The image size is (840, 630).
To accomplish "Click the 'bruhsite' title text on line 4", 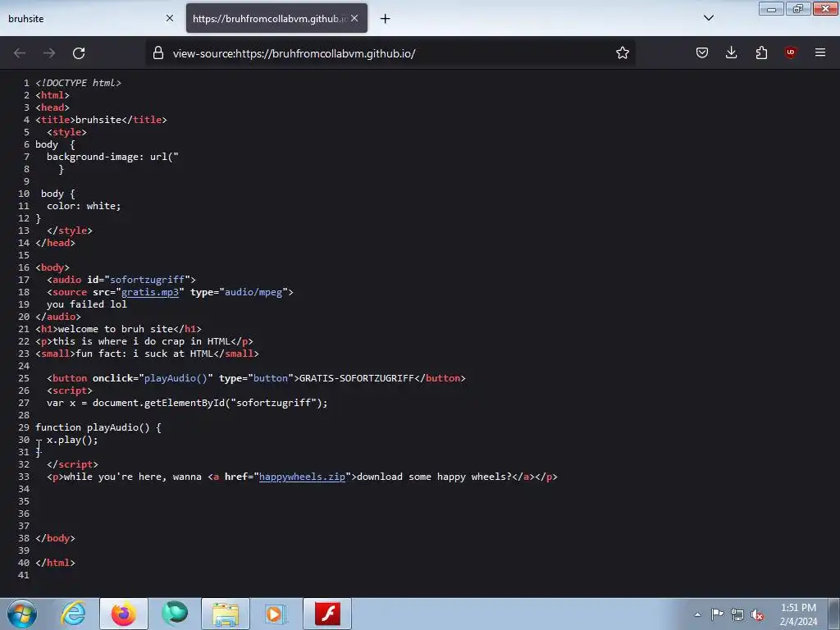I will click(x=98, y=120).
